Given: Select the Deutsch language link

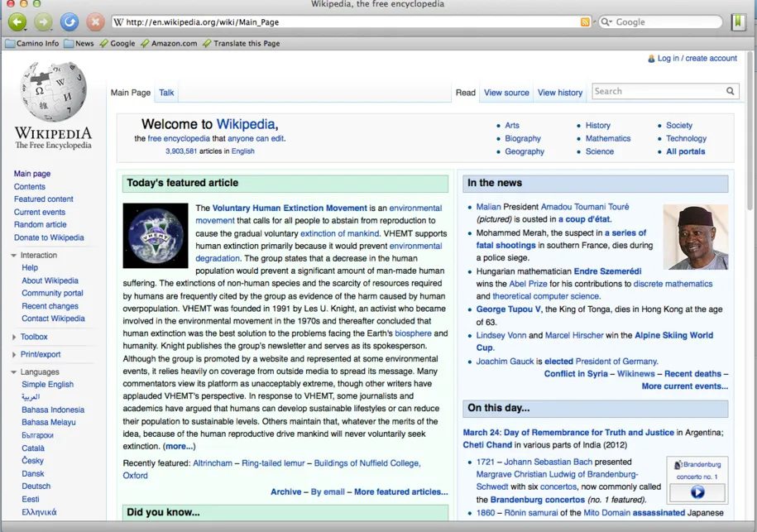Looking at the screenshot, I should pos(36,486).
